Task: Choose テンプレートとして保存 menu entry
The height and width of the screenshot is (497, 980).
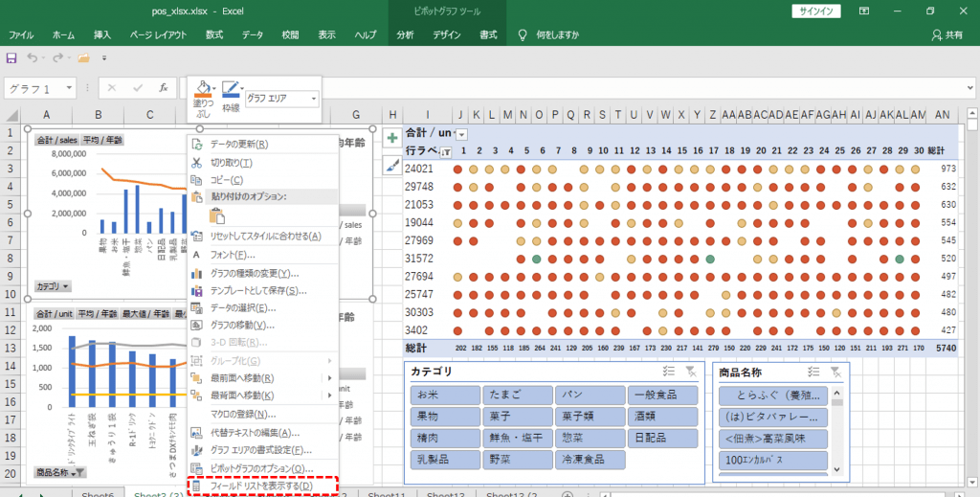Action: click(x=262, y=291)
